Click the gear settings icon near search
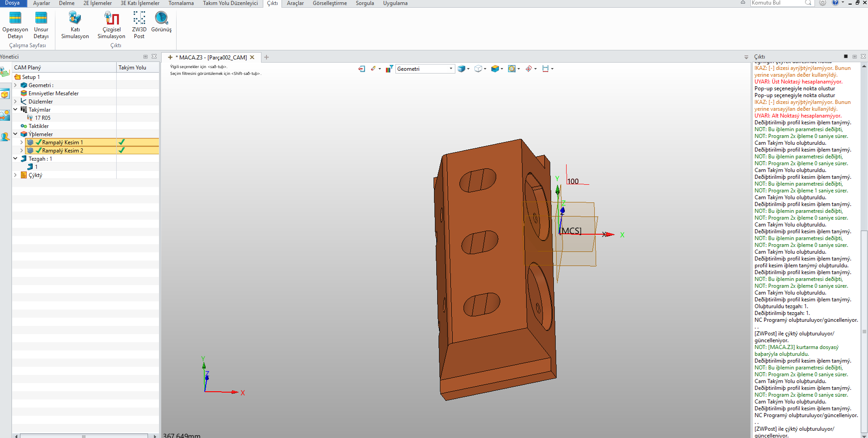Viewport: 868px width, 438px height. tap(823, 3)
